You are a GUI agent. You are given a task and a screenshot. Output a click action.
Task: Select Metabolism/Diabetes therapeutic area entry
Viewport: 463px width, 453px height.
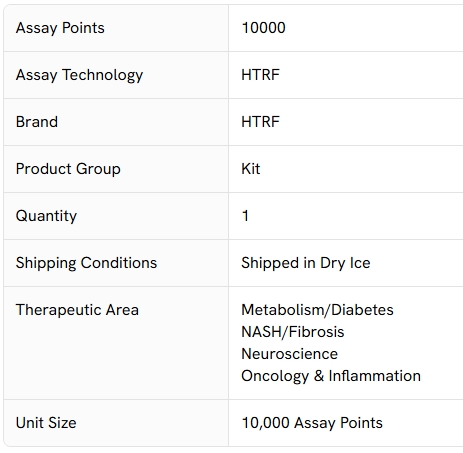click(x=317, y=310)
